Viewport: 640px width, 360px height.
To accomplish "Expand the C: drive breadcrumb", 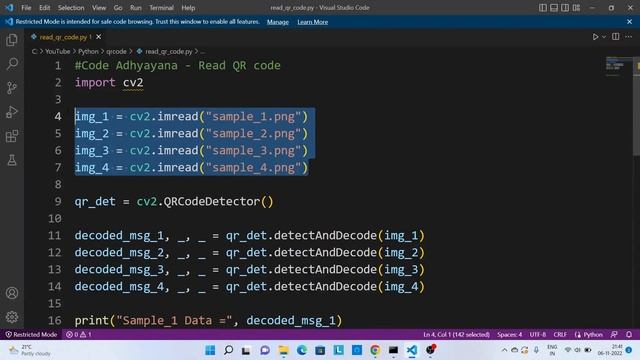I will pos(34,51).
